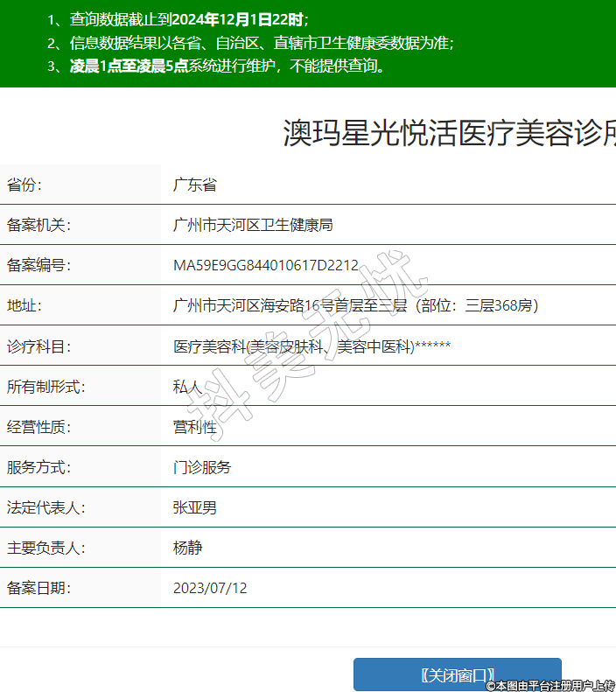Click the data cutoff notice 2024年12月1日22时
This screenshot has width=616, height=692.
coord(238,18)
